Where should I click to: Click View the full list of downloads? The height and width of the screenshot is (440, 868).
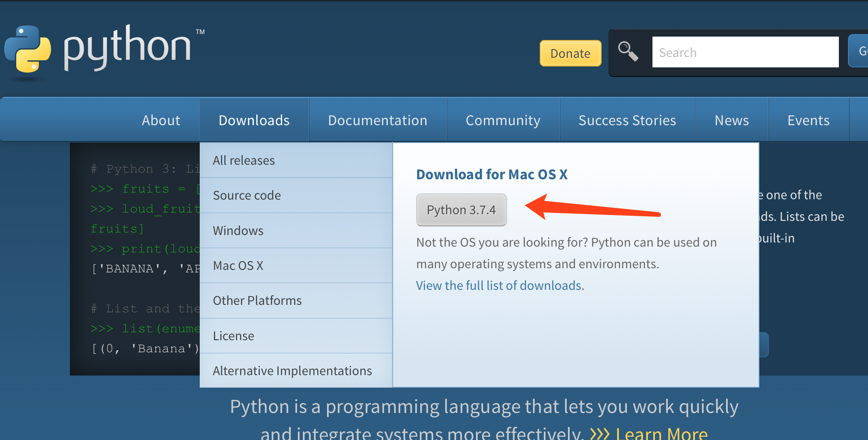coord(499,285)
